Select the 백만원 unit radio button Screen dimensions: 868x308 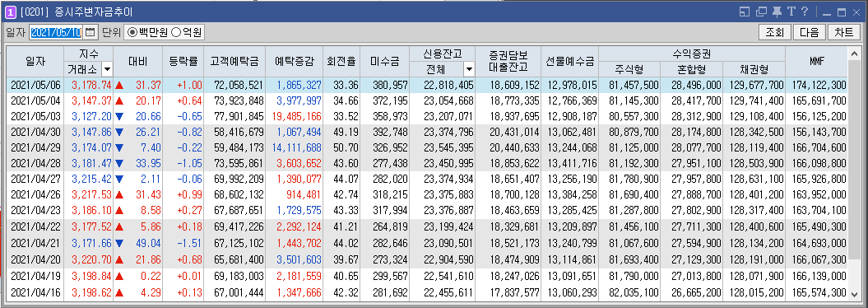[148, 32]
